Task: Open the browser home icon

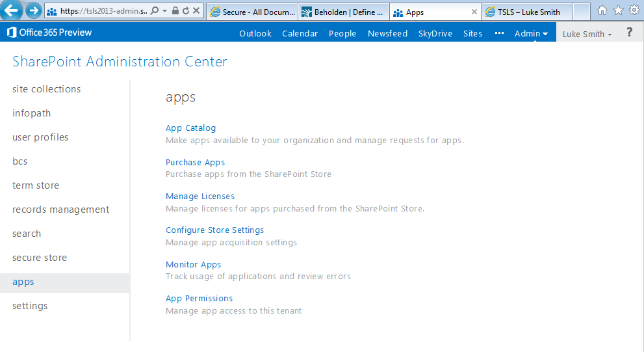Action: pyautogui.click(x=602, y=10)
